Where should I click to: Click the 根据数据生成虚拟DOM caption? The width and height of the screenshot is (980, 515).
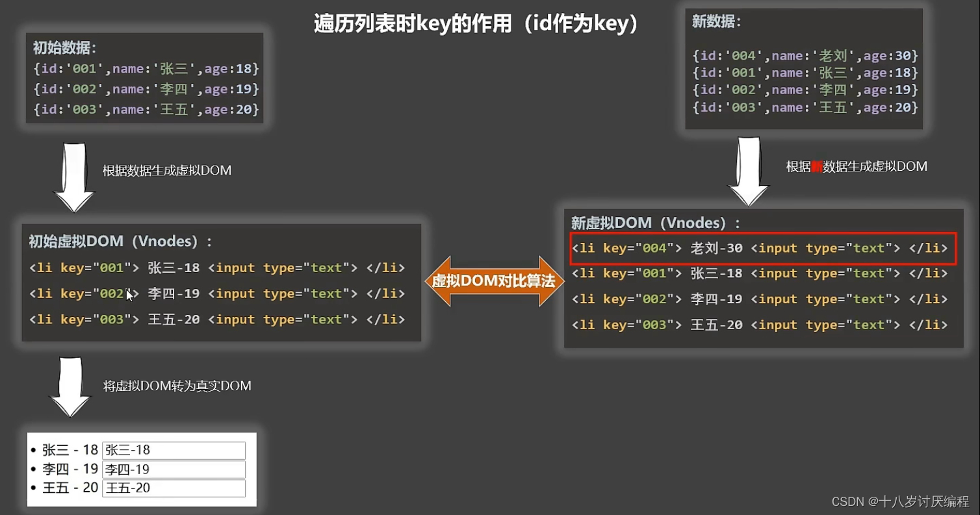167,171
